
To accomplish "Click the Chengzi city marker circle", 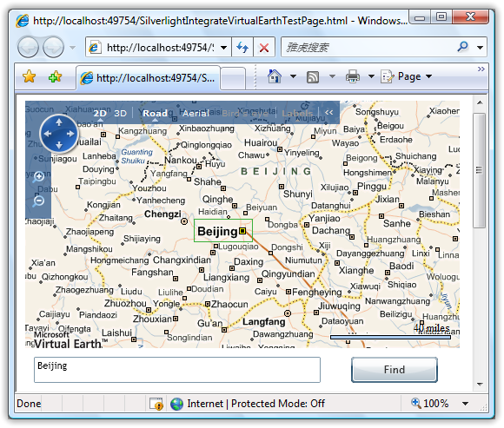I will [x=184, y=221].
